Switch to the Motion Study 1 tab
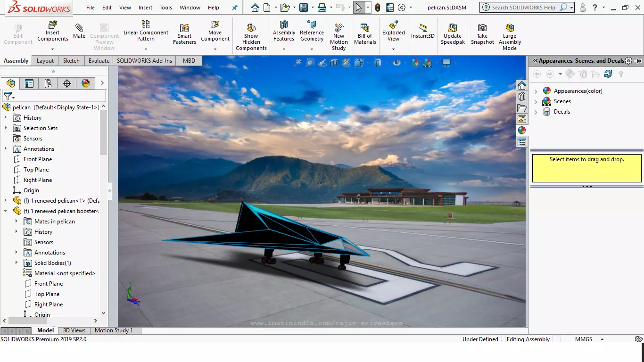The image size is (644, 362). pos(114,330)
